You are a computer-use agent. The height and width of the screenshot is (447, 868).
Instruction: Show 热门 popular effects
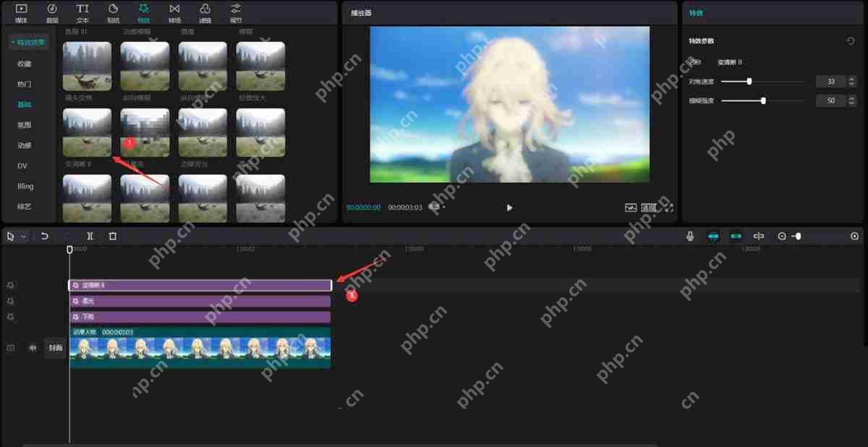(25, 84)
